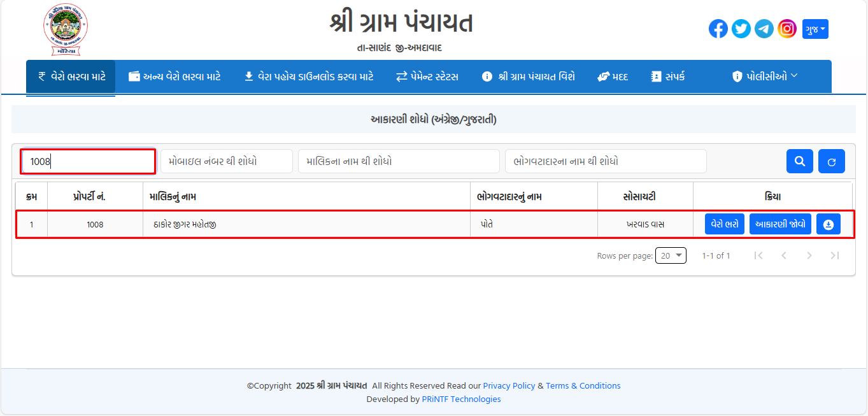The height and width of the screenshot is (416, 868).
Task: Click the refresh icon beside the search button
Action: pyautogui.click(x=831, y=161)
